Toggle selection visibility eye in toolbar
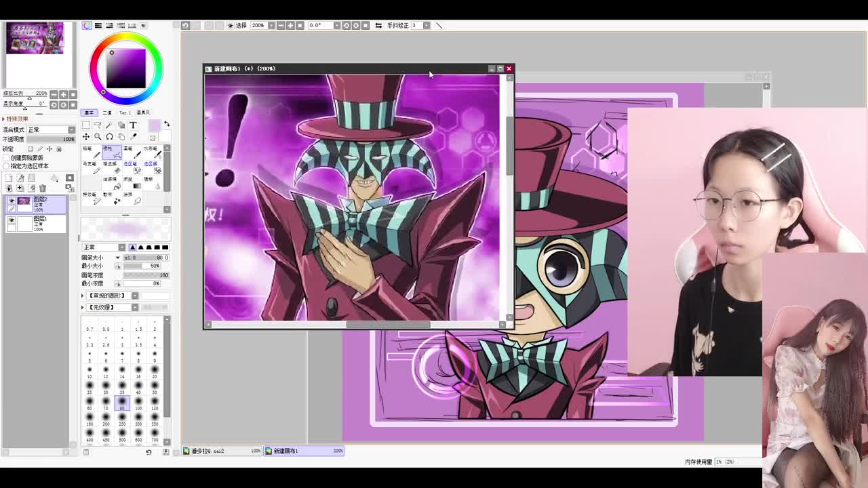The image size is (868, 488). pyautogui.click(x=231, y=25)
